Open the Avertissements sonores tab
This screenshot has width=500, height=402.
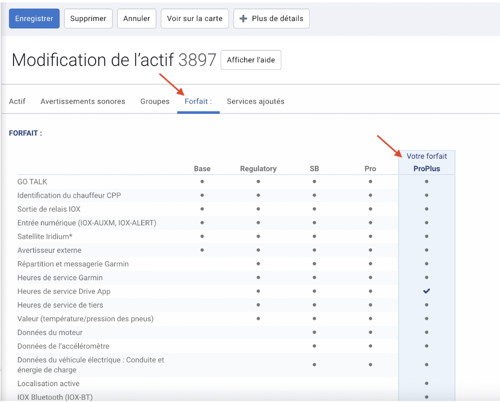83,101
